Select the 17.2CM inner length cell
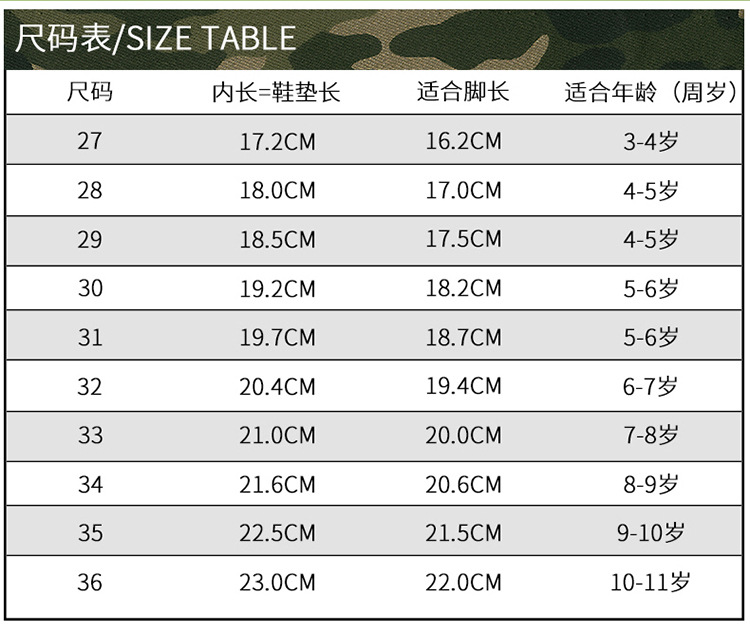750x626 pixels. (277, 142)
